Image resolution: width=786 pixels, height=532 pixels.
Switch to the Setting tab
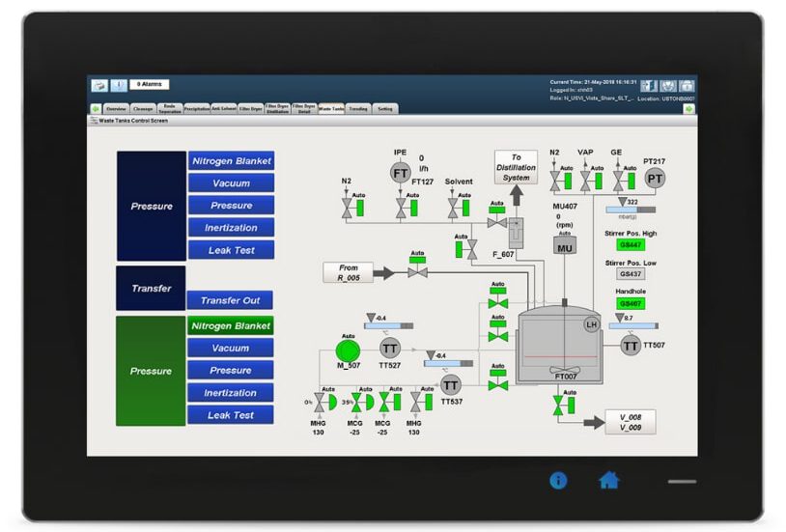click(385, 109)
